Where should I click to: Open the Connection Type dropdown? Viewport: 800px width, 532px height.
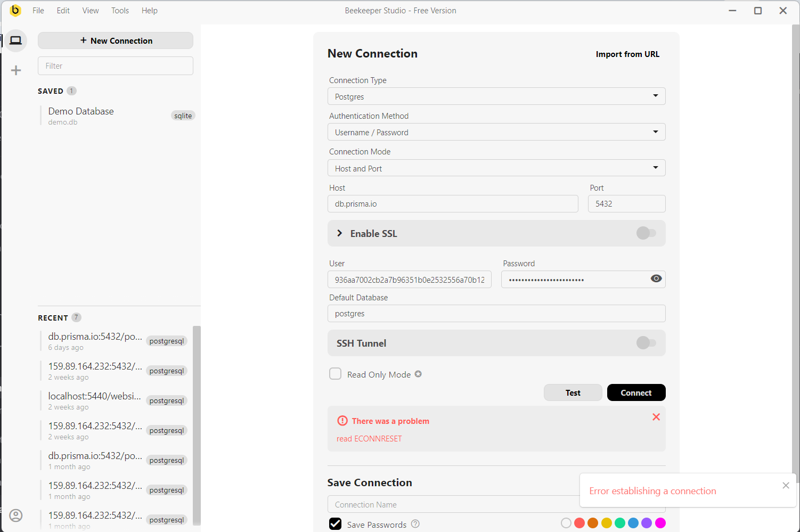(496, 96)
